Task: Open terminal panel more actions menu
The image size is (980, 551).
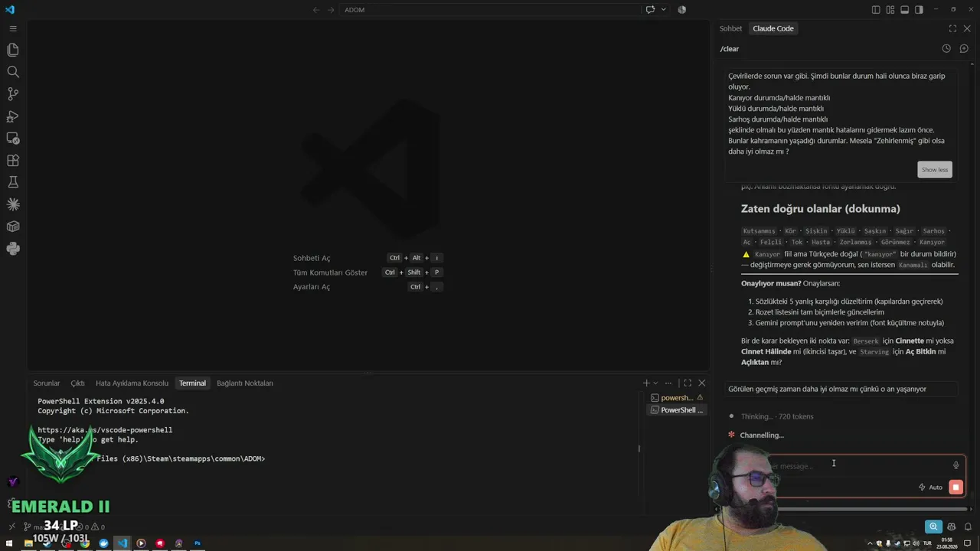Action: (668, 383)
